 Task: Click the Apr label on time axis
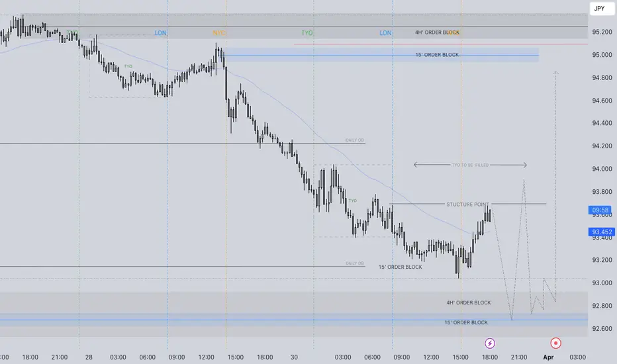(548, 357)
